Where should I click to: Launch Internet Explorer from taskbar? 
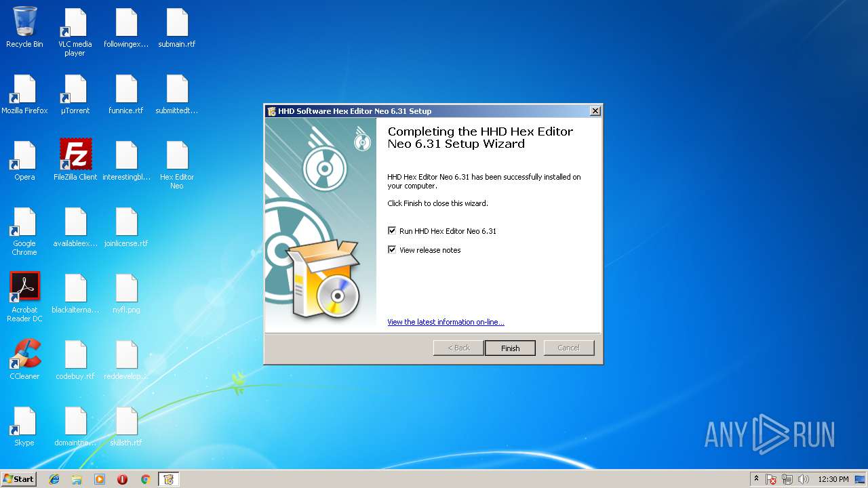click(x=54, y=479)
